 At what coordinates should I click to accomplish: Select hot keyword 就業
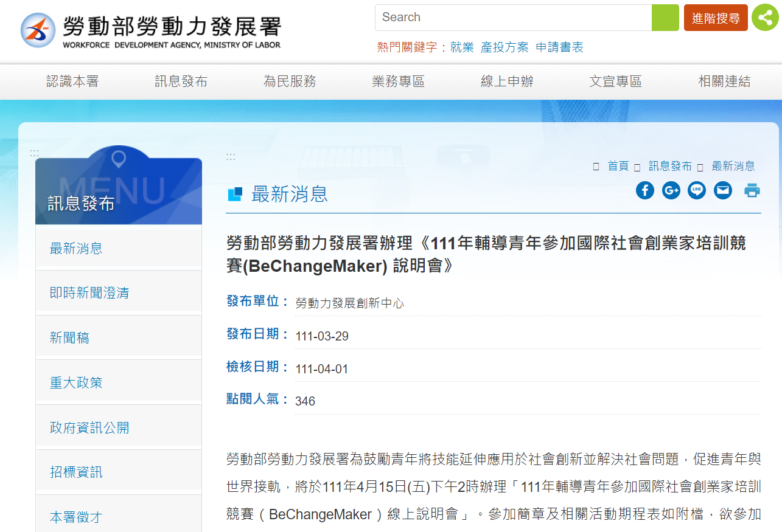point(462,47)
